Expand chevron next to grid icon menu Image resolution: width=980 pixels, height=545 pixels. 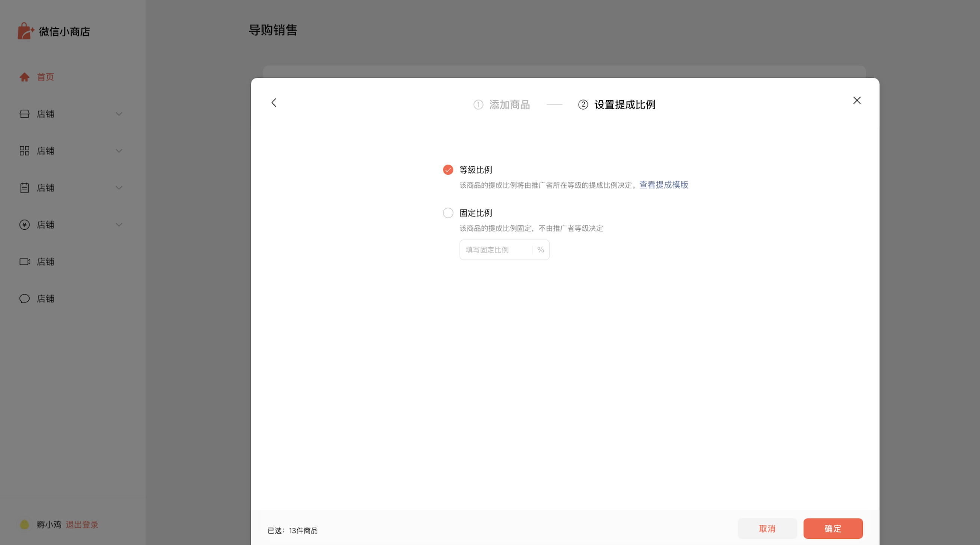point(119,151)
